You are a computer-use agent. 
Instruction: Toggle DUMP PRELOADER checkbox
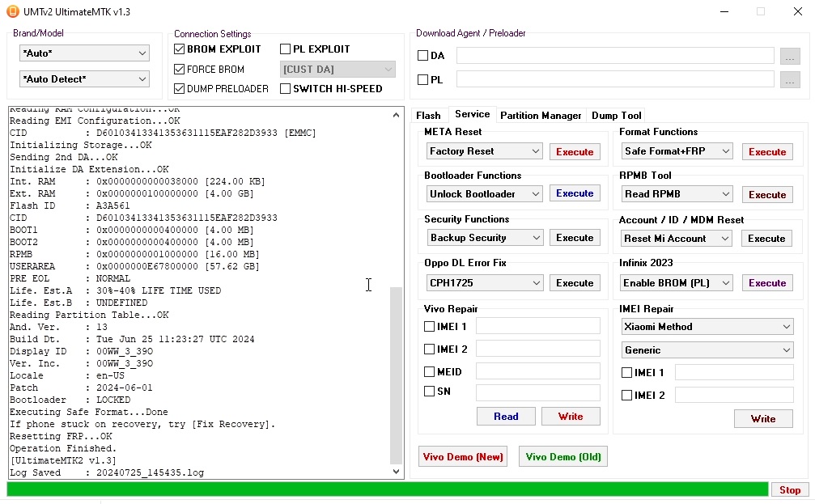(x=180, y=89)
